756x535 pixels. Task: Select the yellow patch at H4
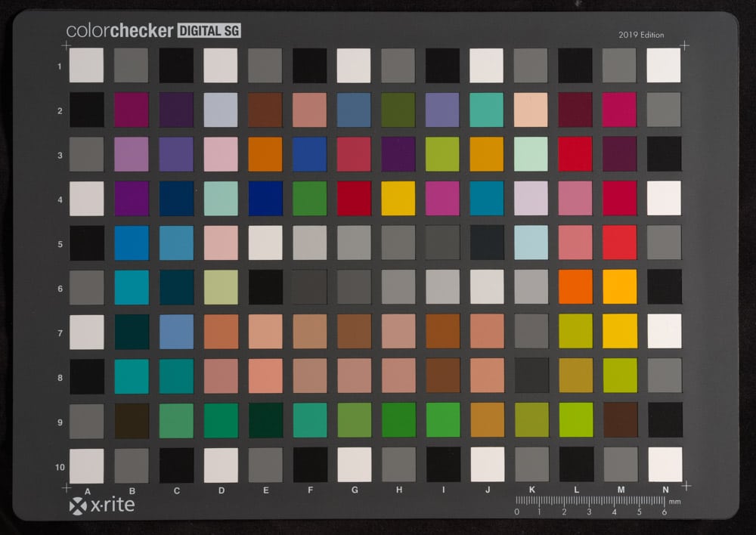[398, 199]
